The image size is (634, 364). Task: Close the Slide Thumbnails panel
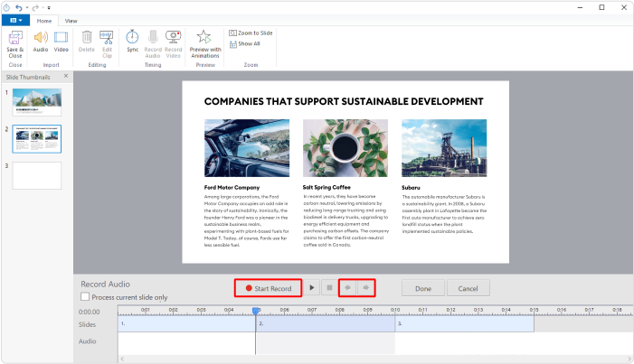pos(66,76)
